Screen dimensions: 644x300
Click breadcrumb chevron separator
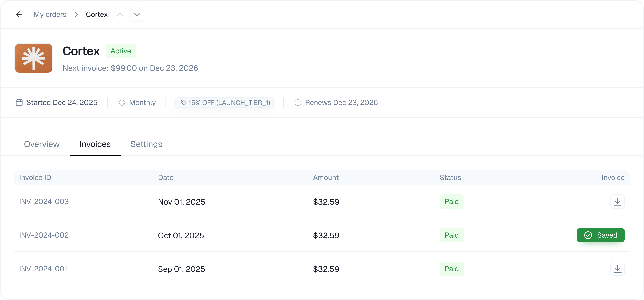(76, 14)
